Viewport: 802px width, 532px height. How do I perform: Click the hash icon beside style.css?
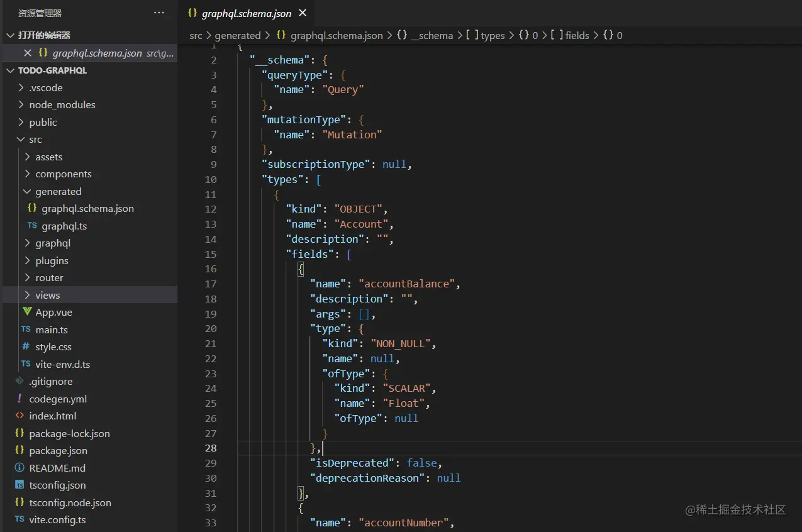(26, 347)
